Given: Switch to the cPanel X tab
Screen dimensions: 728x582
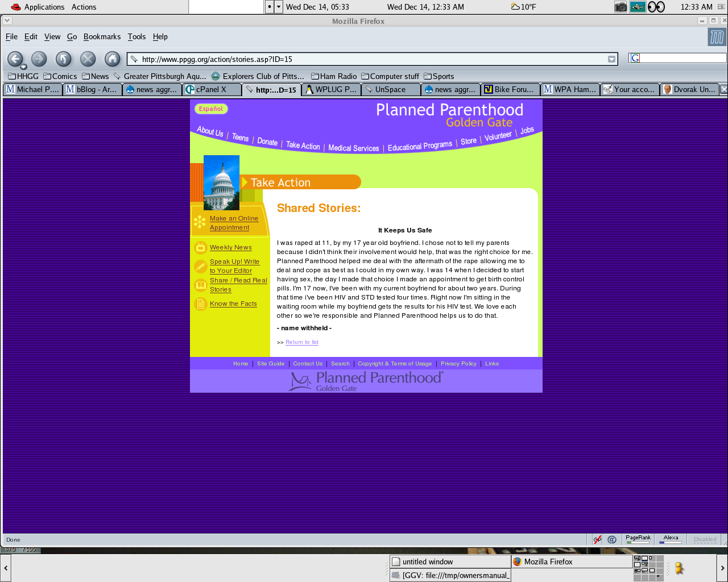Looking at the screenshot, I should (x=212, y=89).
